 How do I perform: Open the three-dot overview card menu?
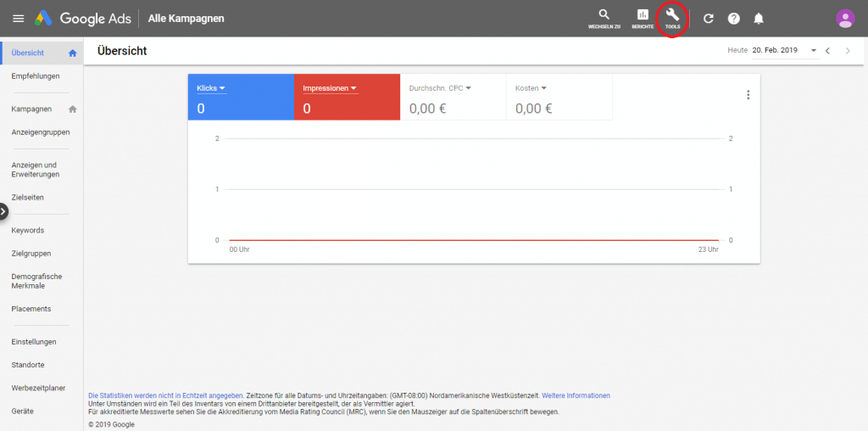coord(748,95)
